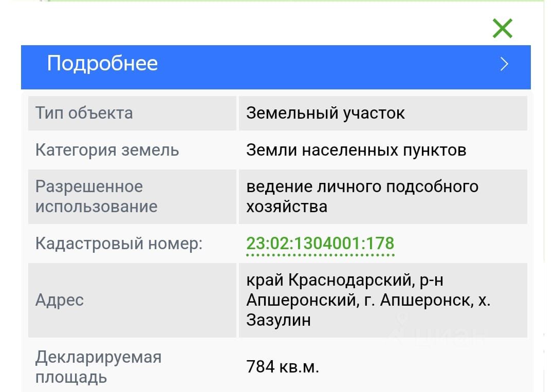Click the Подробнее header title text
This screenshot has width=555, height=392.
click(x=102, y=64)
